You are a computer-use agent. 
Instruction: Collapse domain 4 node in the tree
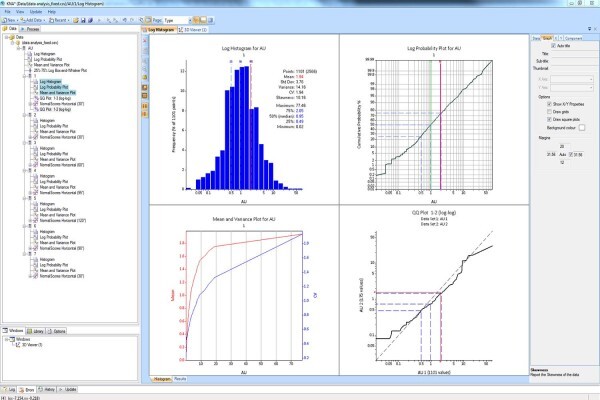point(24,170)
